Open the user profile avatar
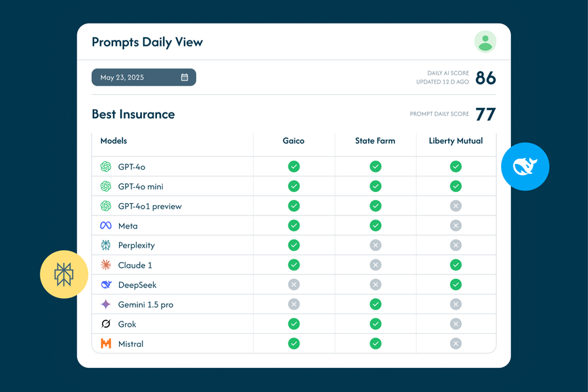The height and width of the screenshot is (392, 588). (x=485, y=42)
